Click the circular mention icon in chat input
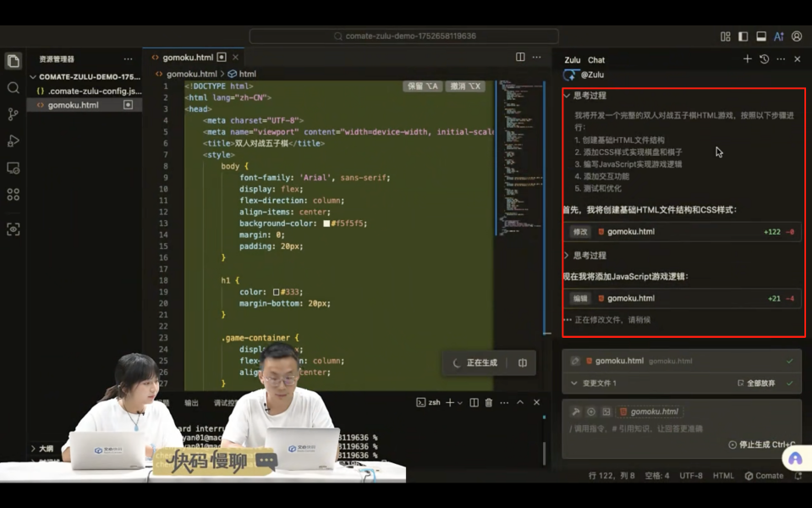This screenshot has width=812, height=508. (591, 411)
